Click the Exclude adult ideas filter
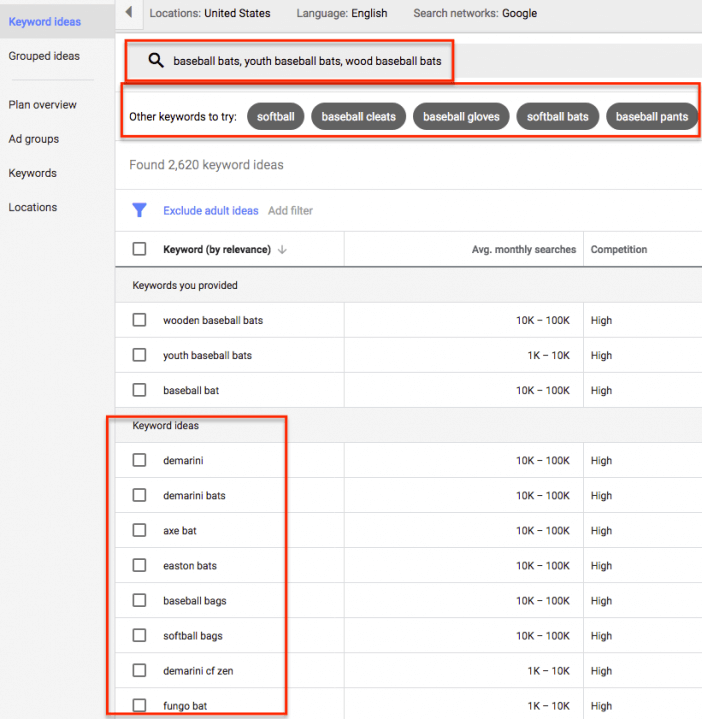 point(211,210)
